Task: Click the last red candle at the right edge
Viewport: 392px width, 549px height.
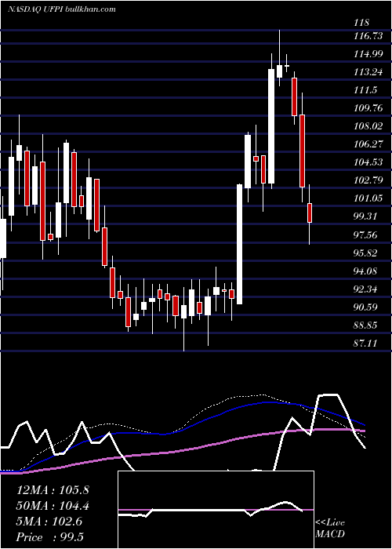Action: click(310, 213)
